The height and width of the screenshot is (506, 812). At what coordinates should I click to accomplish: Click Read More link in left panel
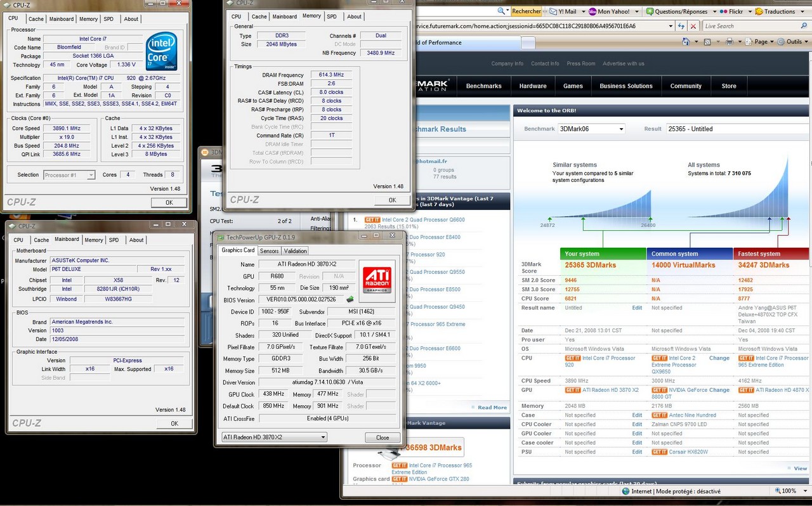click(492, 408)
